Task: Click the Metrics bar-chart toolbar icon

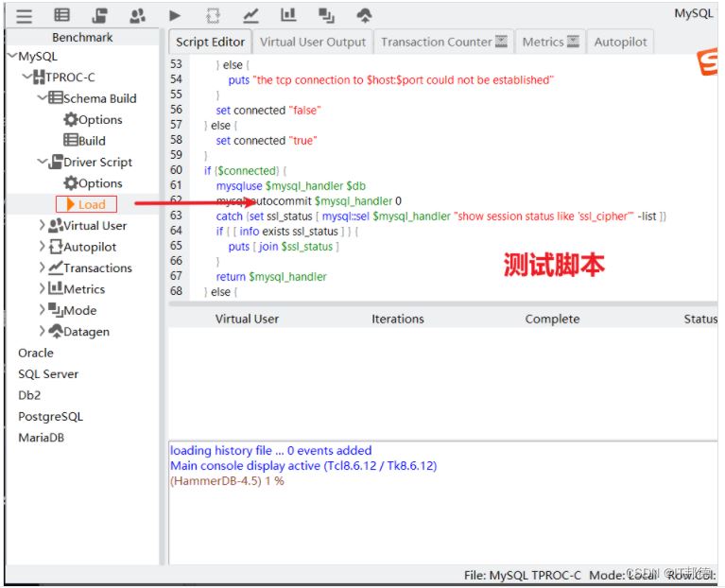Action: click(288, 15)
